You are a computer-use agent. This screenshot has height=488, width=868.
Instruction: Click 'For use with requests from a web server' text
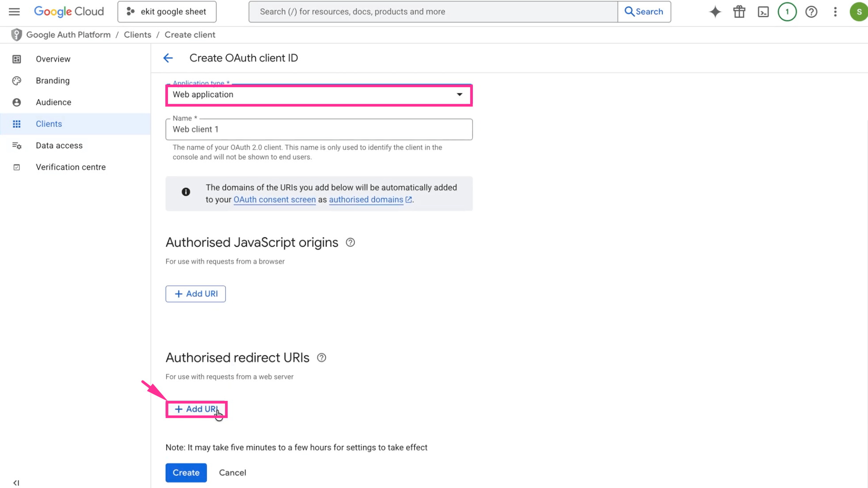click(x=229, y=377)
